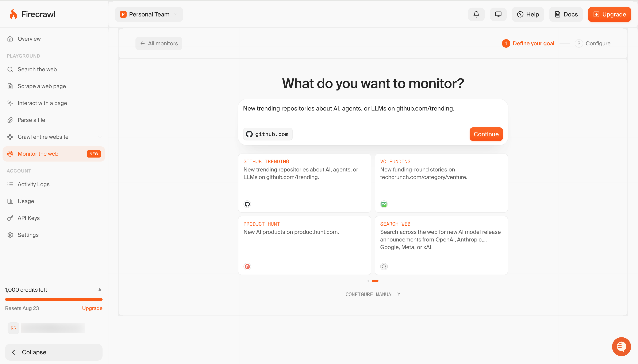Open Parse a file
This screenshot has width=638, height=364.
54,120
